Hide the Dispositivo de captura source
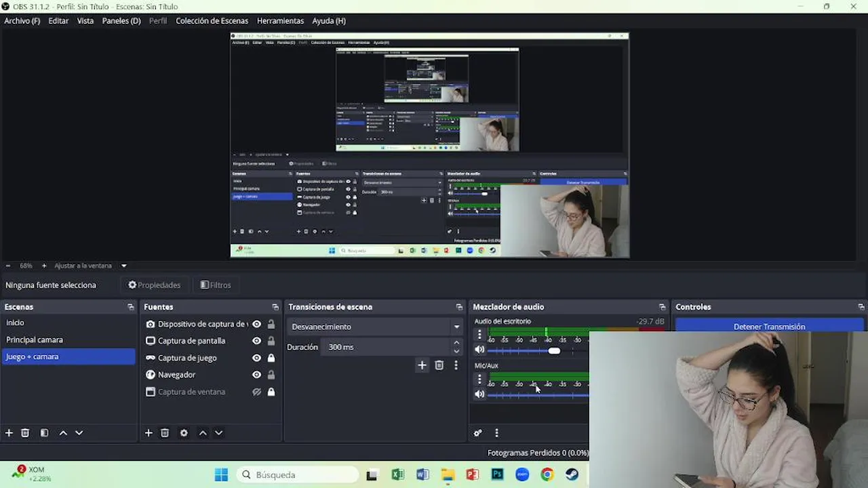Viewport: 868px width, 488px height. 256,324
